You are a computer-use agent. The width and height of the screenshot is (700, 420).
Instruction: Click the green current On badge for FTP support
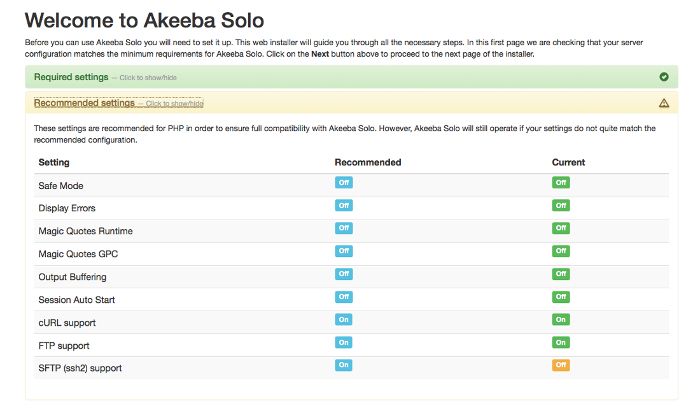click(561, 342)
